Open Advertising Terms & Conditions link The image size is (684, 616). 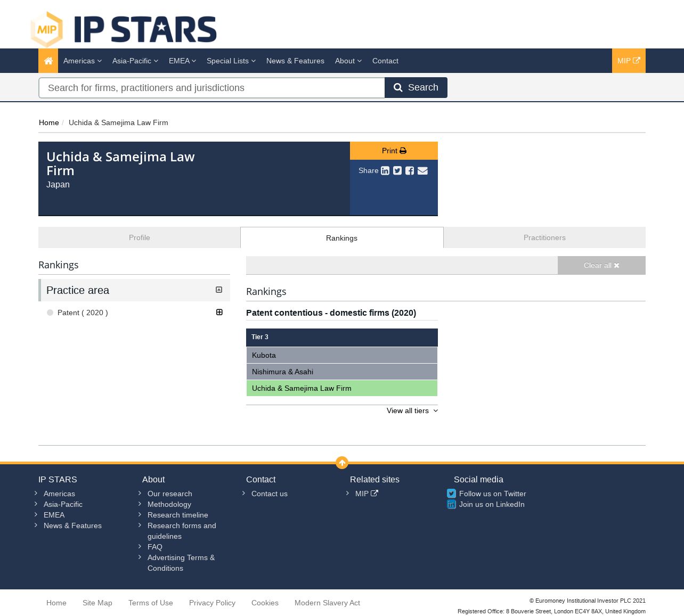point(181,563)
